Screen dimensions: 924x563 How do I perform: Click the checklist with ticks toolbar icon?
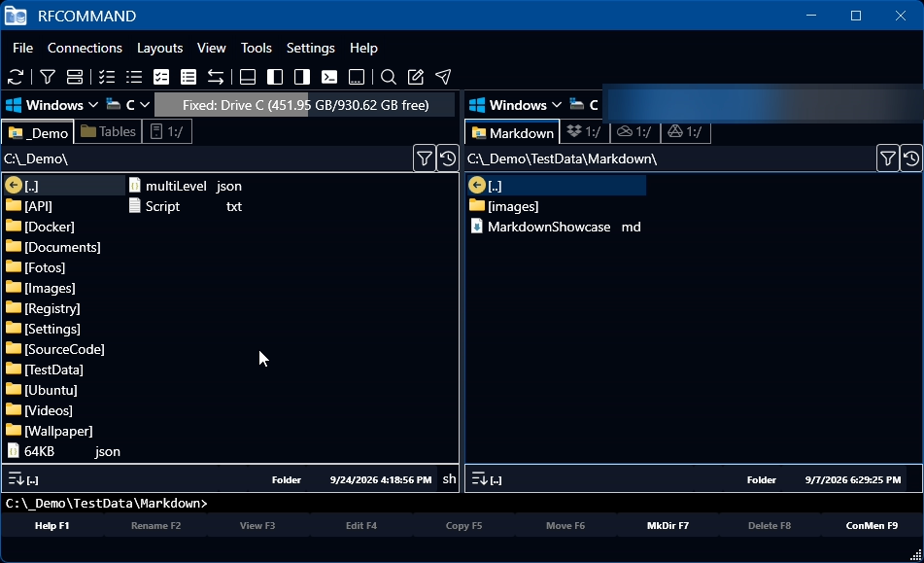107,77
